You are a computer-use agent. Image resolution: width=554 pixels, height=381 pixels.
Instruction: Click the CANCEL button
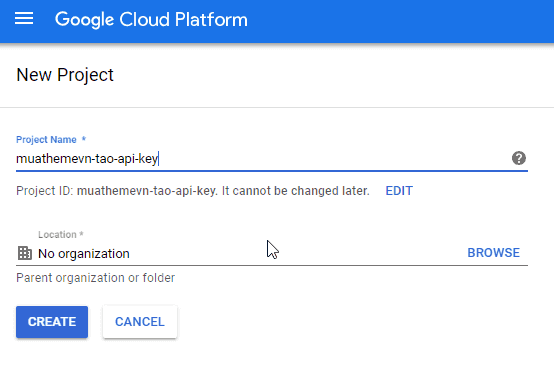pyautogui.click(x=140, y=322)
